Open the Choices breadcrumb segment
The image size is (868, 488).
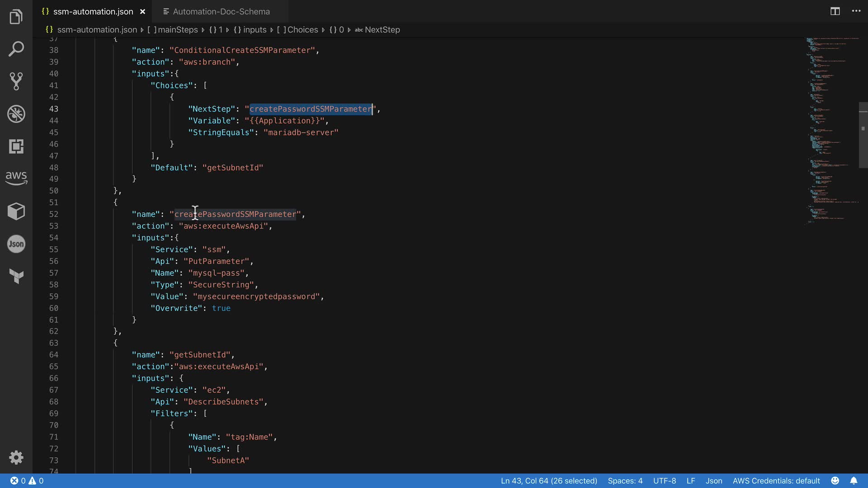point(302,30)
